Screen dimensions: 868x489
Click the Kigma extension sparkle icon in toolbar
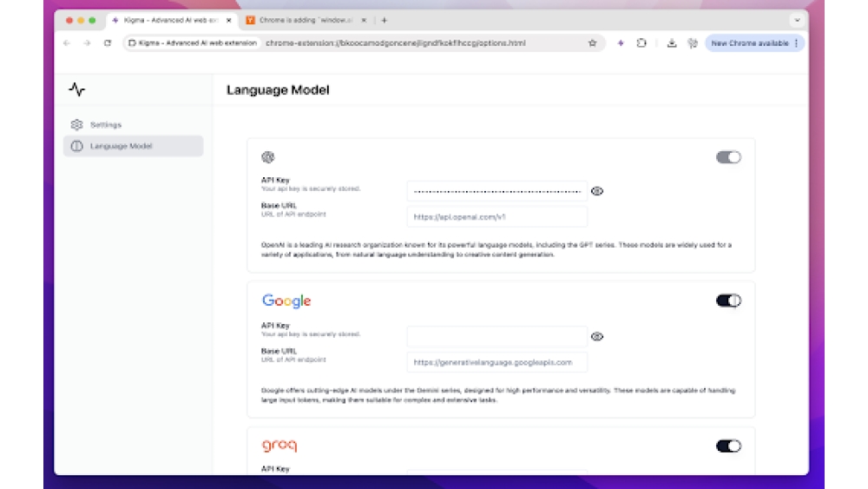point(621,43)
